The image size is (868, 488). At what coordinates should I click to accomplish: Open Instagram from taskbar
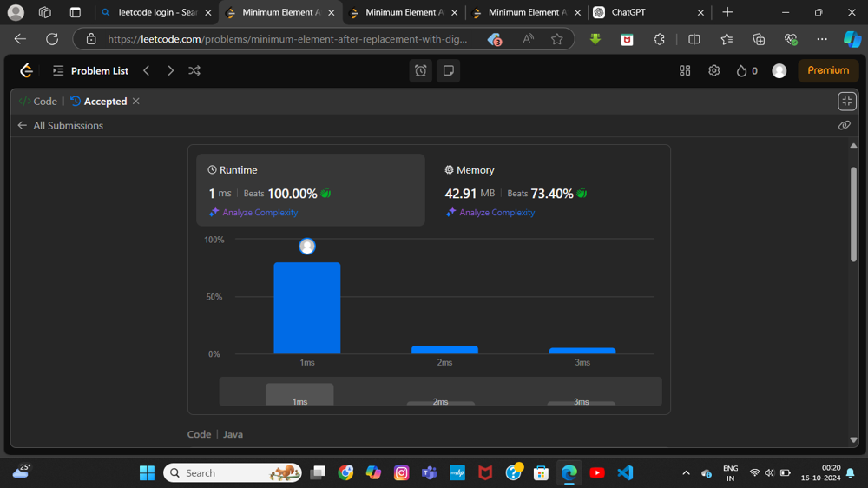tap(401, 472)
